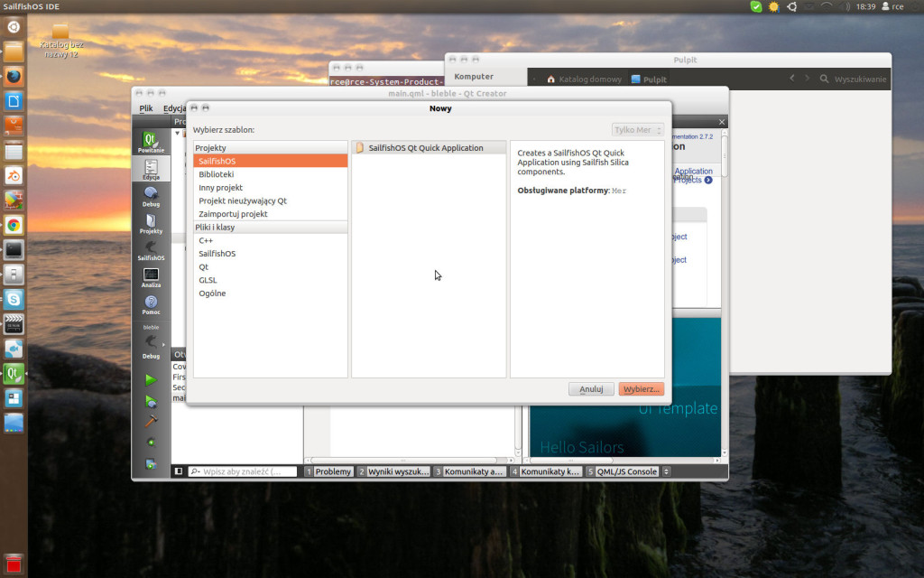The height and width of the screenshot is (578, 924).
Task: Open the Projekty mode in sidebar
Action: (151, 223)
